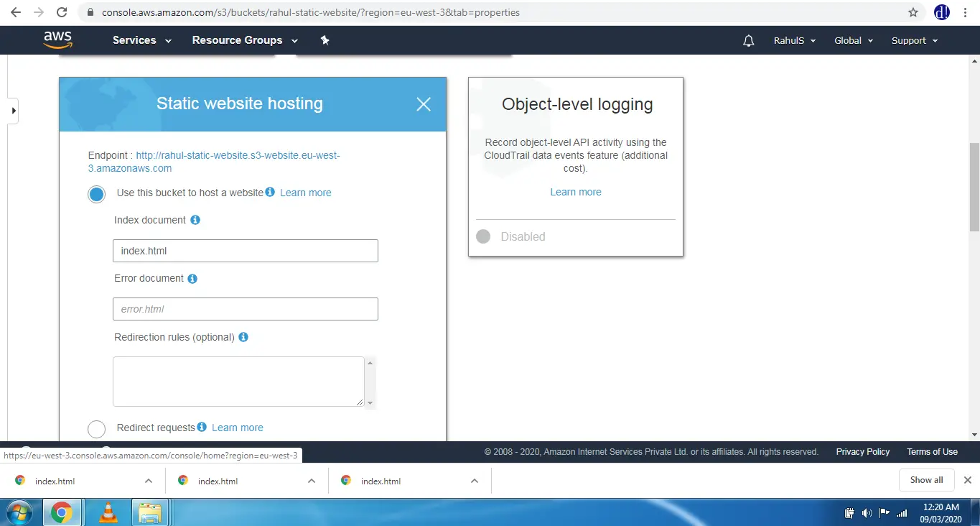Click the page vertical scrollbar thumb
Image resolution: width=980 pixels, height=526 pixels.
click(974, 187)
